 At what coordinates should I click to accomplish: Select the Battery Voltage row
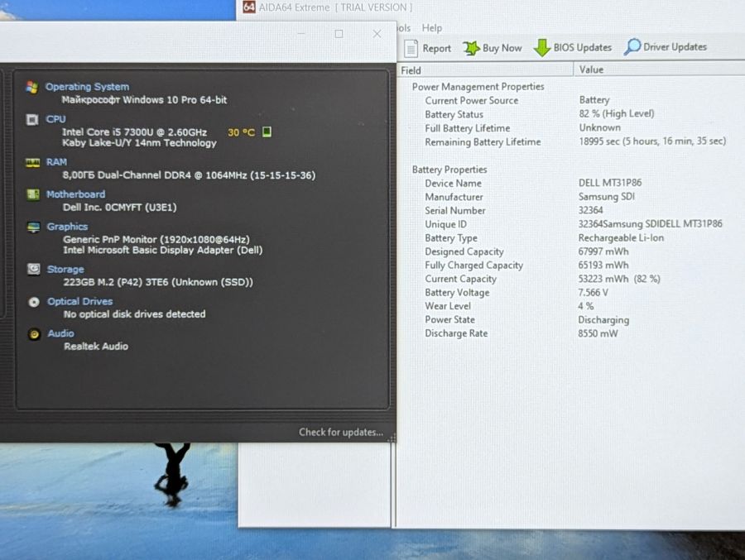[x=570, y=293]
